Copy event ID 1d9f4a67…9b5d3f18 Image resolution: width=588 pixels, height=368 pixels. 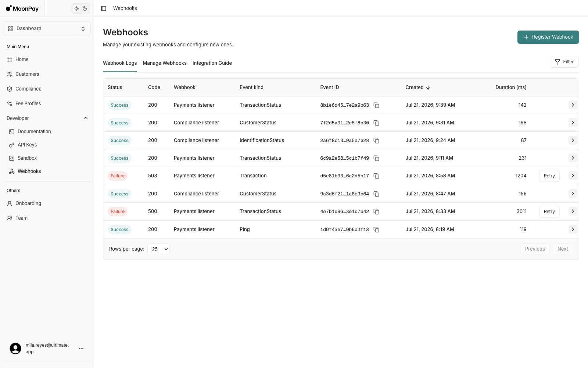click(376, 230)
